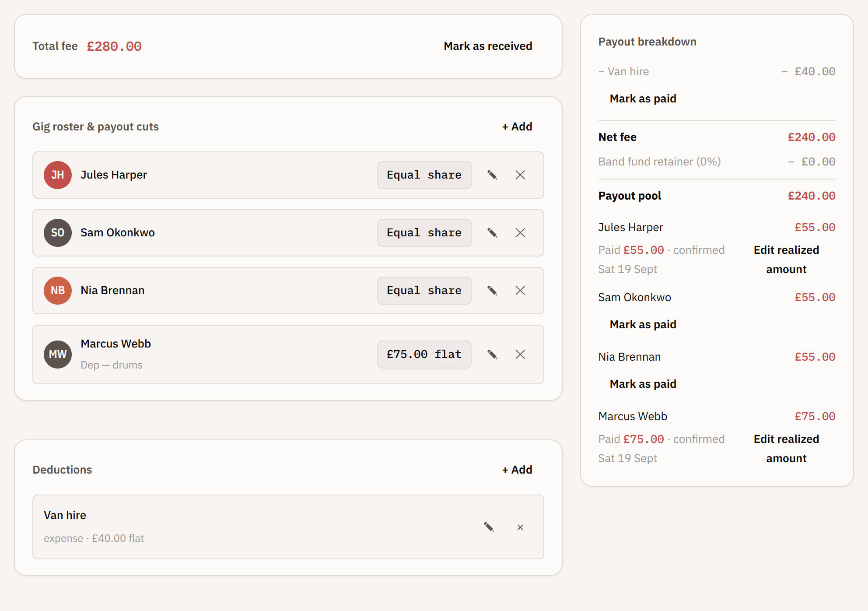Mark the total fee as received
The width and height of the screenshot is (868, 611).
point(488,46)
